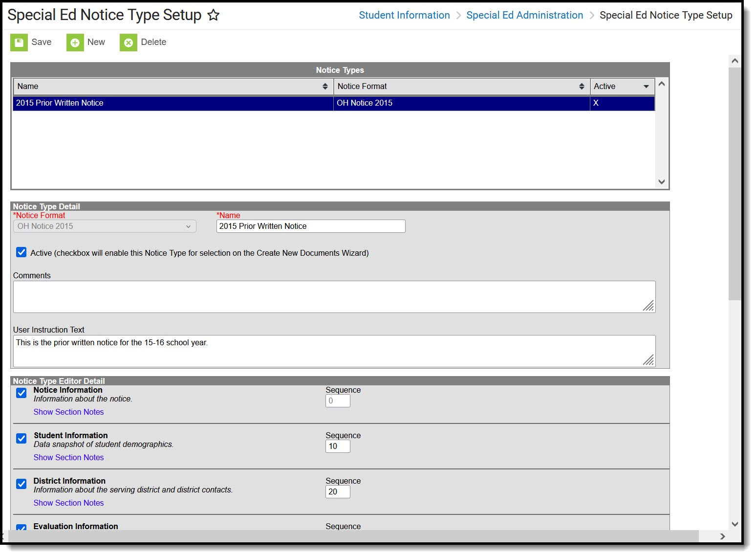Sort by Notice Format column arrows

[x=582, y=87]
